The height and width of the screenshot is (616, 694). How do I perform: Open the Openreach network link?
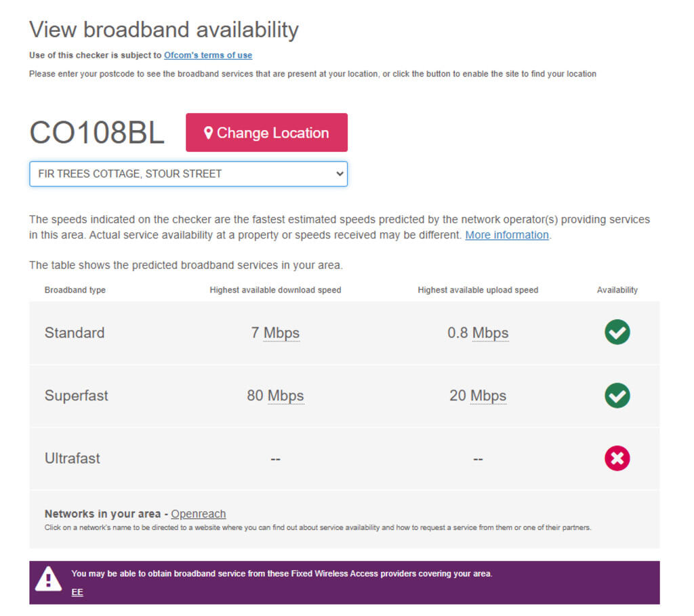pos(198,514)
